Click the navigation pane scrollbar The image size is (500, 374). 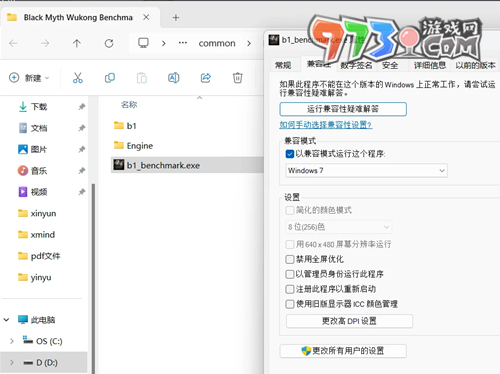93,278
